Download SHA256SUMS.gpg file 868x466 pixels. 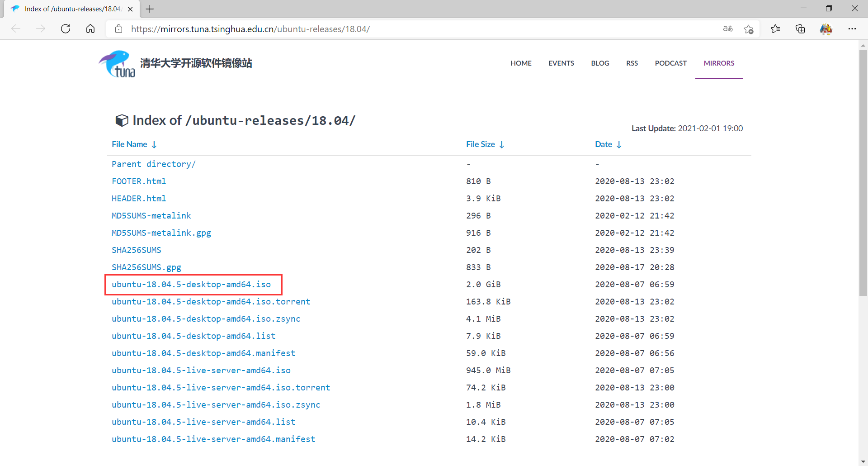[x=146, y=267]
